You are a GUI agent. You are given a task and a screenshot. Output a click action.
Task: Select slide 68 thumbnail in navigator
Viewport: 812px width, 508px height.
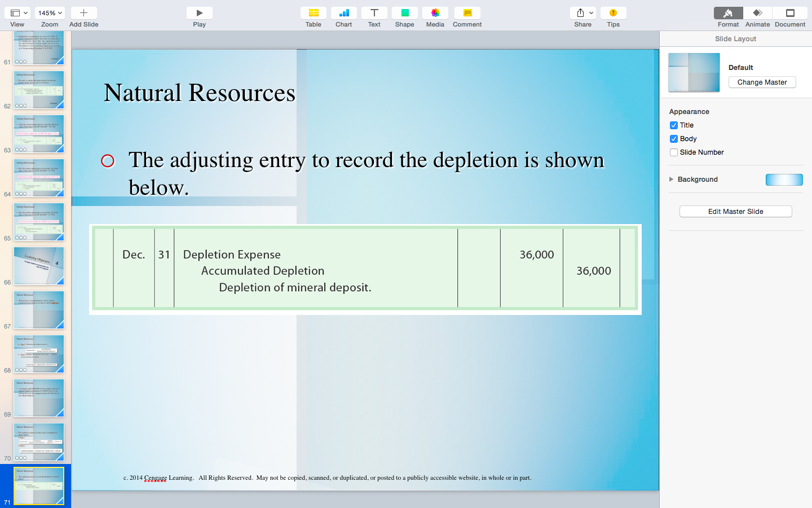click(x=39, y=354)
